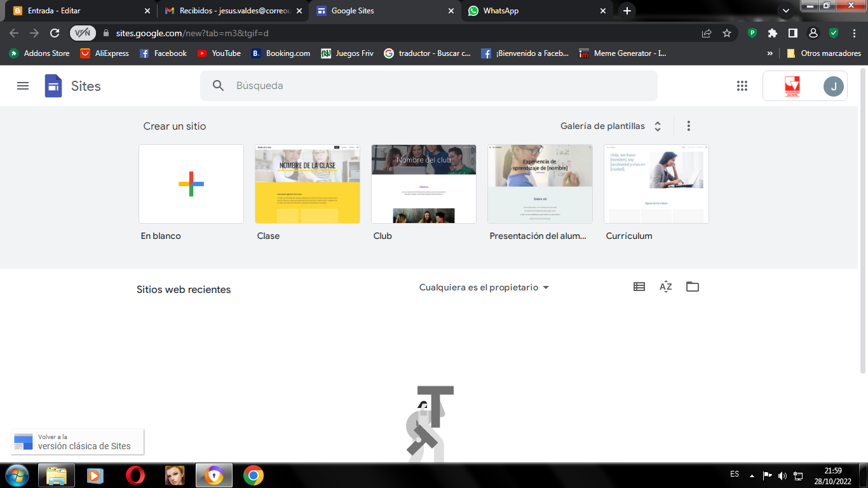The width and height of the screenshot is (868, 488).
Task: Open Meme Generator bookmark
Action: (x=623, y=53)
